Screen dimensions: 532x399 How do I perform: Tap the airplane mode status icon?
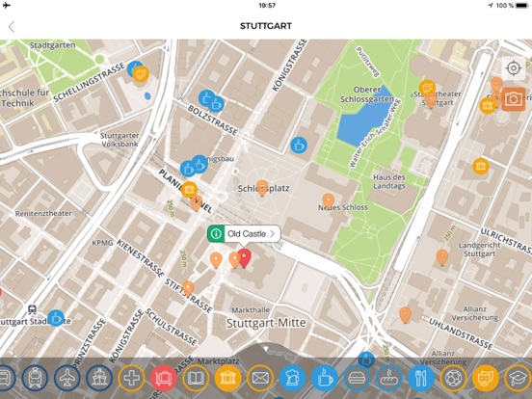6,5
